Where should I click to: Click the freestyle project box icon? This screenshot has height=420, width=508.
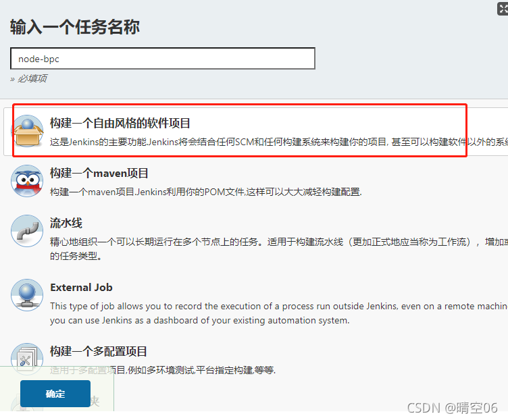pos(28,131)
